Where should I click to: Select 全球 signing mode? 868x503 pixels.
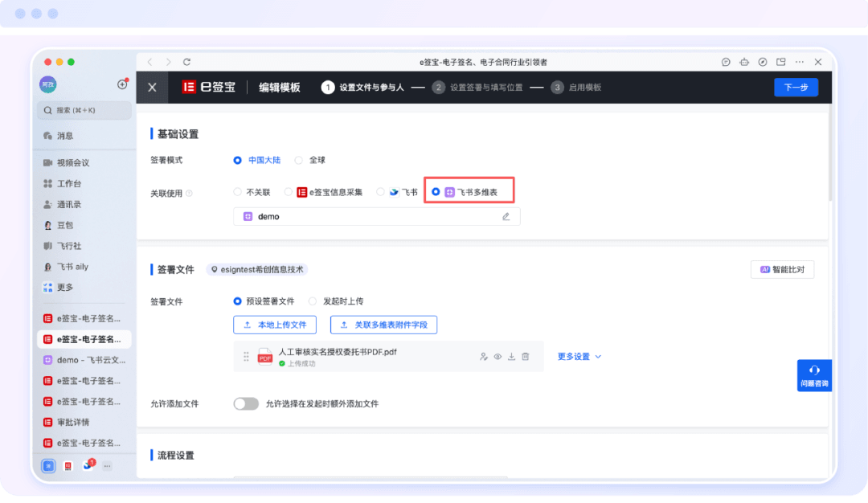(310, 161)
